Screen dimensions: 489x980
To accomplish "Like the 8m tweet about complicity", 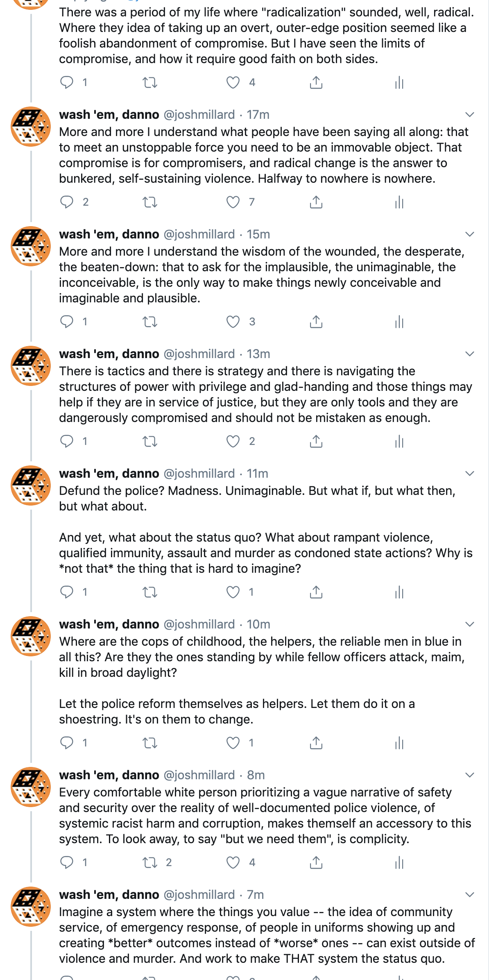I will (233, 862).
